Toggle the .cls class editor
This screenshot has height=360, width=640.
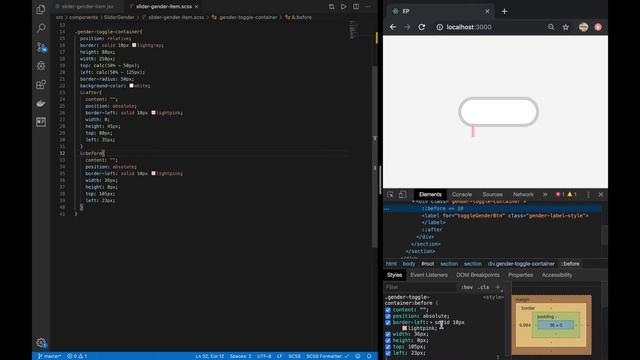(484, 287)
